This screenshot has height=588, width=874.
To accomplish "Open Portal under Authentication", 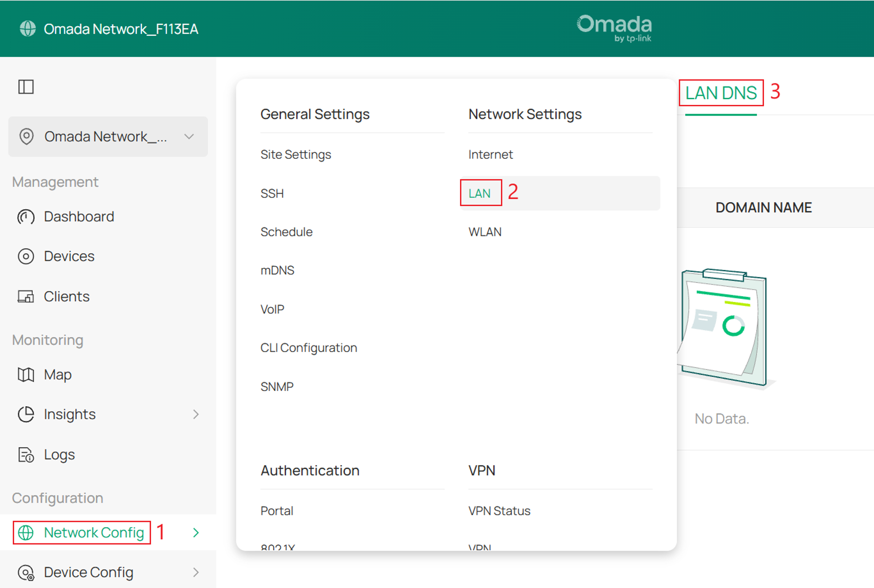I will point(277,511).
